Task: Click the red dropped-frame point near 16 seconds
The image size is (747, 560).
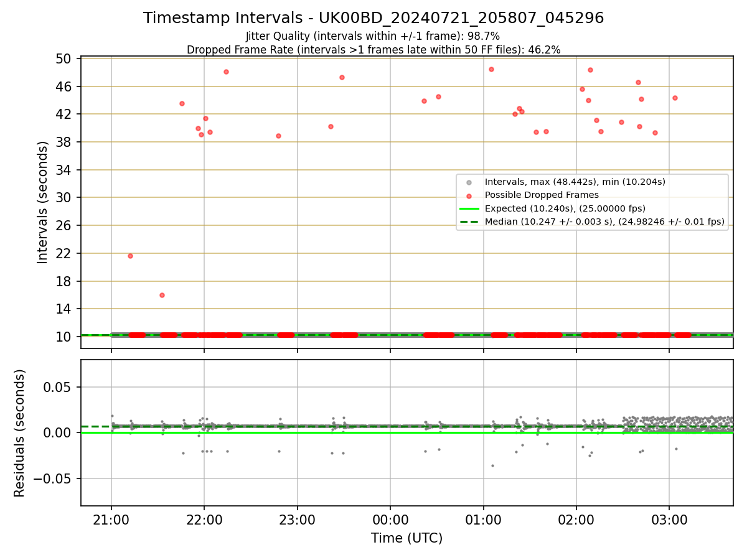Action: [162, 295]
